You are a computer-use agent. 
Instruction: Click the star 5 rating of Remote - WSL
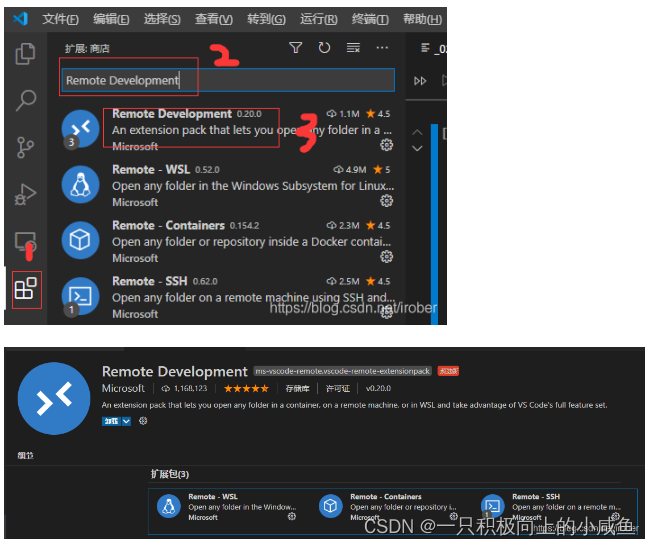tap(382, 170)
